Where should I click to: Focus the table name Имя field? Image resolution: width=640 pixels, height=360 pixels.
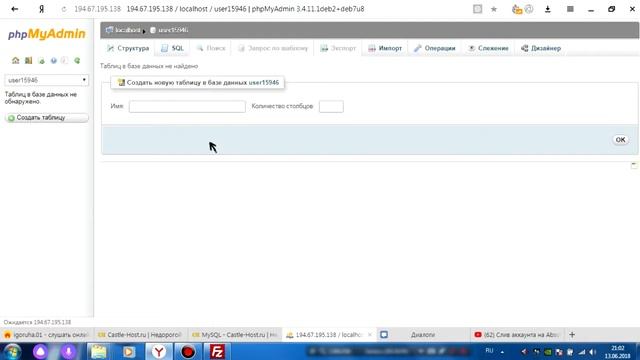187,107
